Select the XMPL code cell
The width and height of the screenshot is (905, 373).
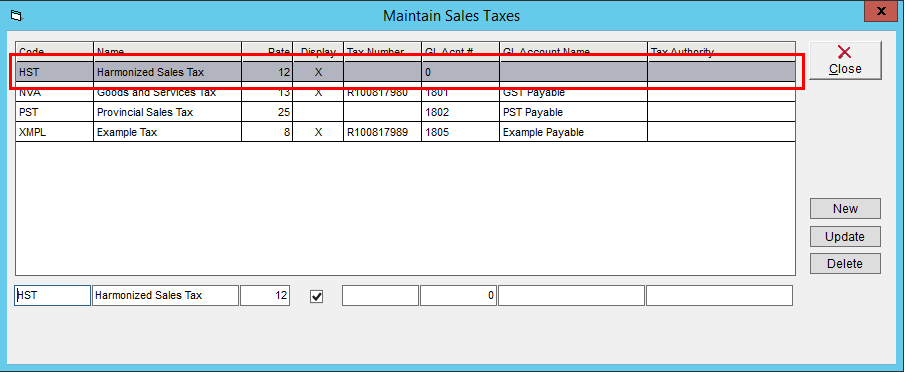coord(54,132)
